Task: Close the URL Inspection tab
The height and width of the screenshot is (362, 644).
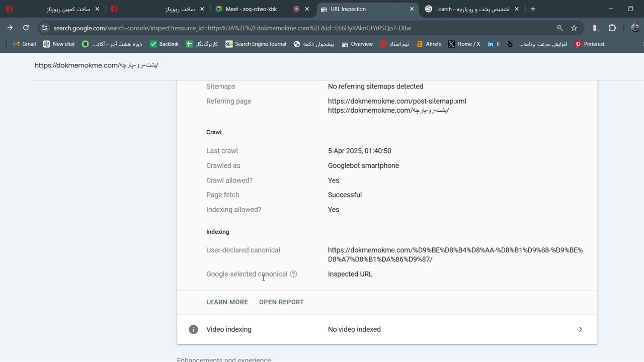Action: click(412, 9)
